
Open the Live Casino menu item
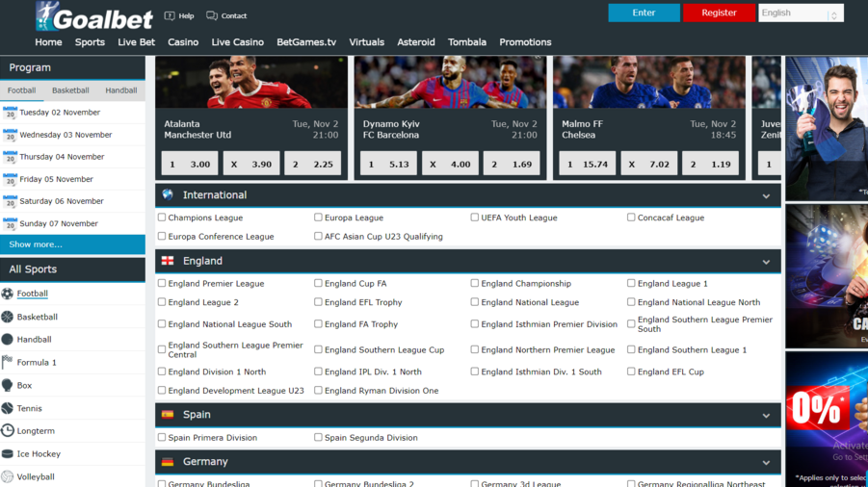point(237,42)
